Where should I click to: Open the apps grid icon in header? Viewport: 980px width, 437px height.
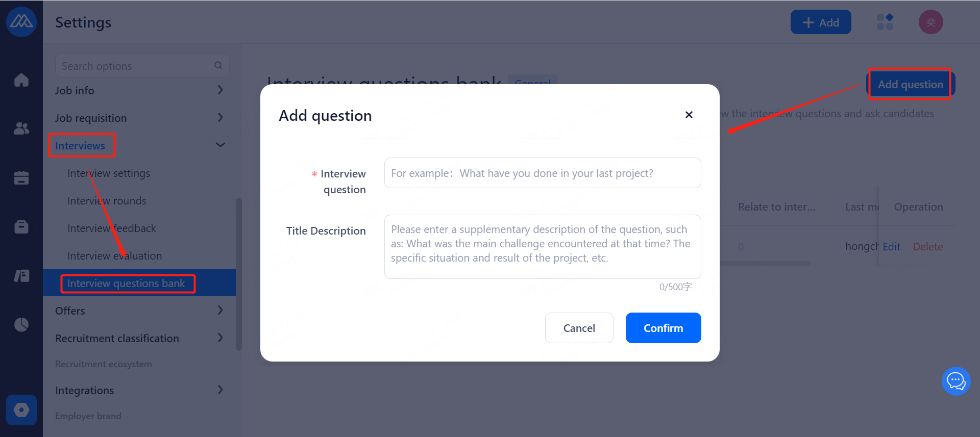pyautogui.click(x=885, y=22)
